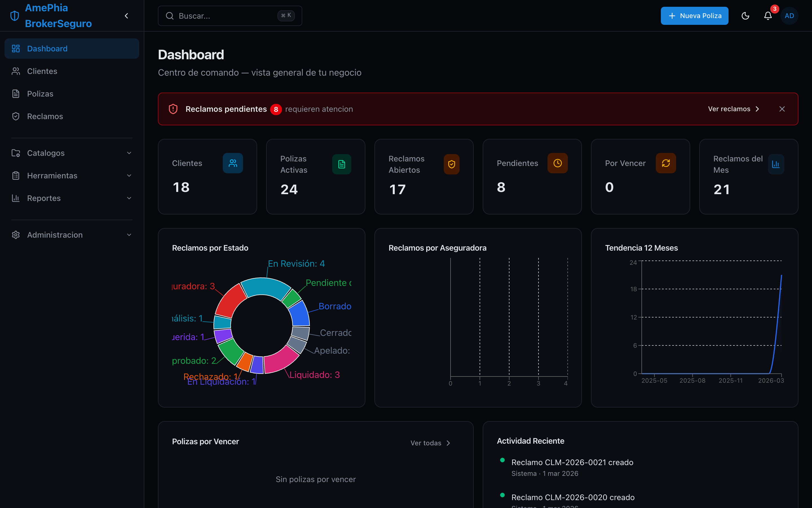Screen dimensions: 812x508
Task: Click the Polizas Activas document icon
Action: [342, 164]
